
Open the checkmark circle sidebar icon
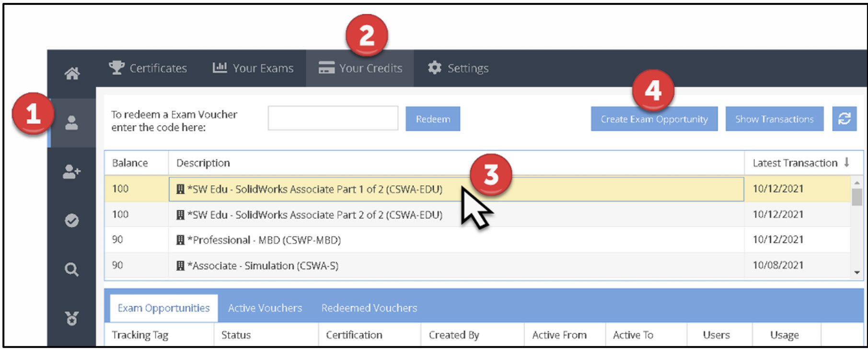72,220
